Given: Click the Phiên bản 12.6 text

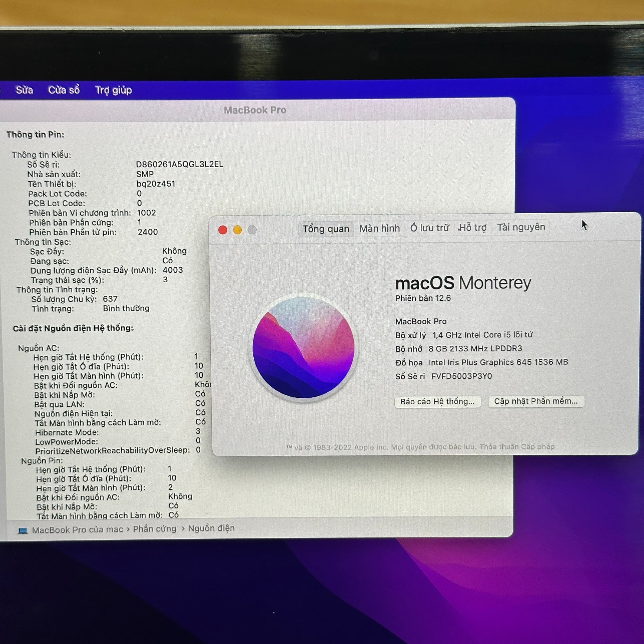Looking at the screenshot, I should [x=423, y=298].
